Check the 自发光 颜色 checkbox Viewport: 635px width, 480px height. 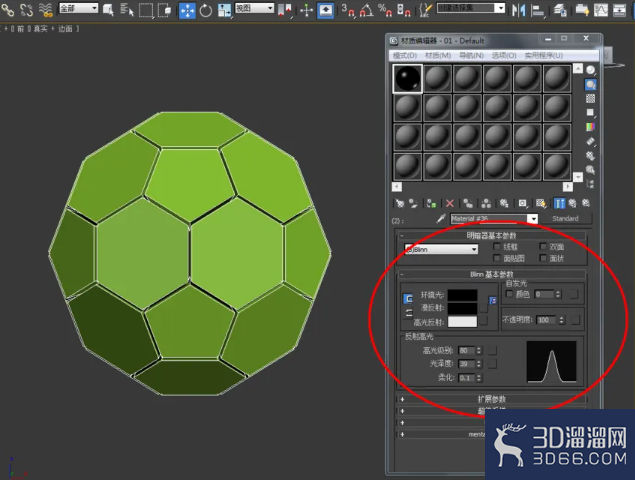click(x=509, y=294)
